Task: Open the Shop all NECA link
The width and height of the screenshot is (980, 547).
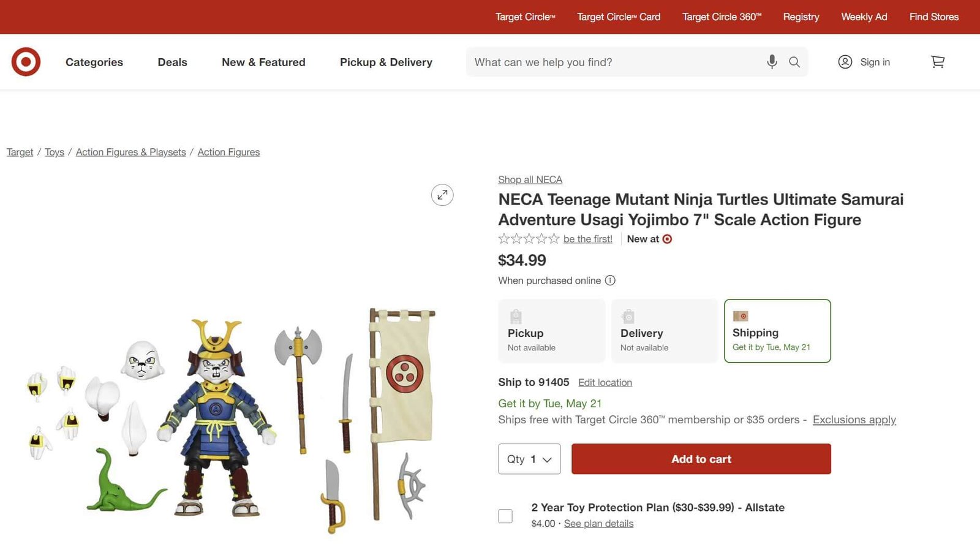Action: tap(530, 179)
